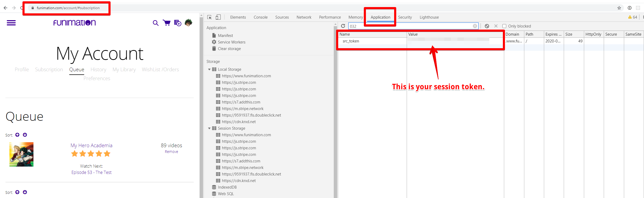Viewport: 644px width, 198px height.
Task: Switch to the Elements tab
Action: point(238,17)
